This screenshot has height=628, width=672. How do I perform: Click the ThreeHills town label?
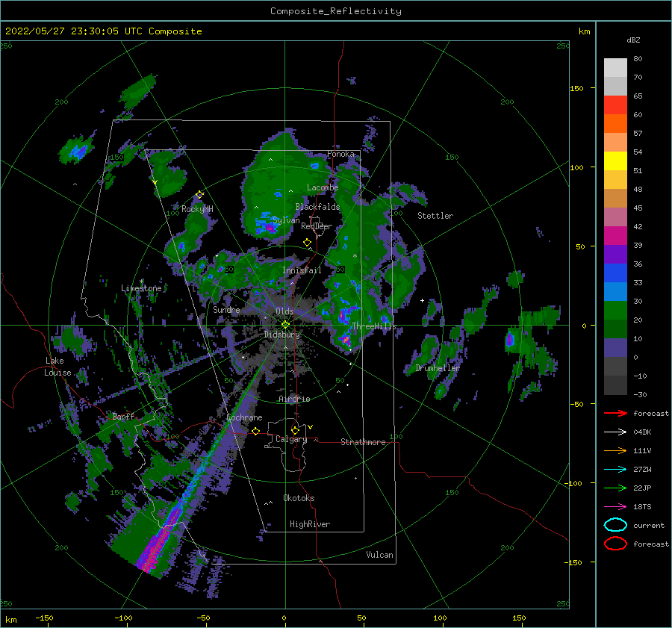tap(374, 326)
